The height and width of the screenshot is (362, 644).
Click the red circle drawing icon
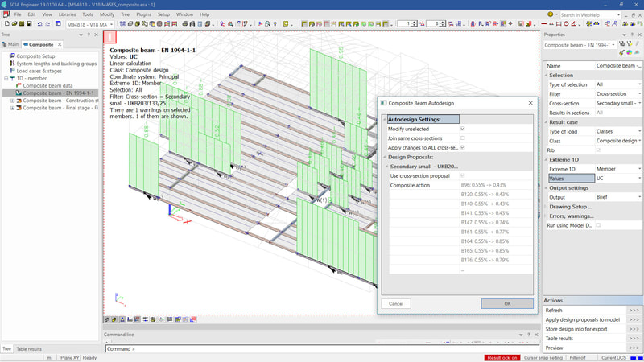(x=566, y=24)
